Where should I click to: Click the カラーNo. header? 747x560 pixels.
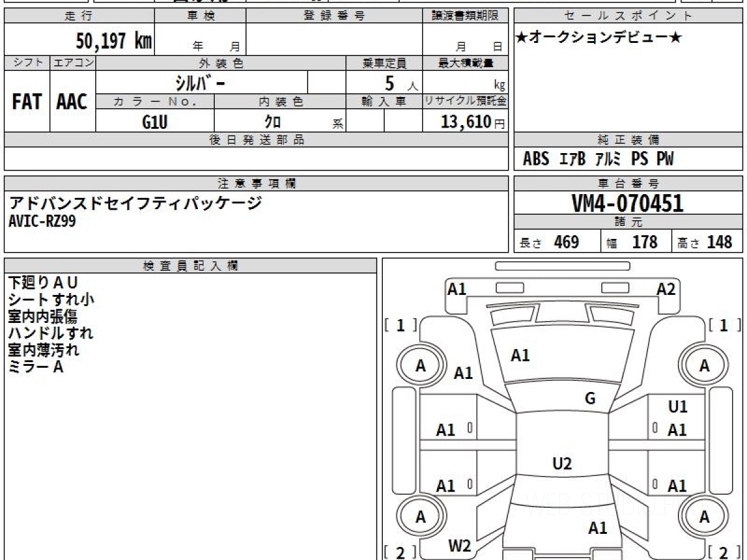point(155,101)
